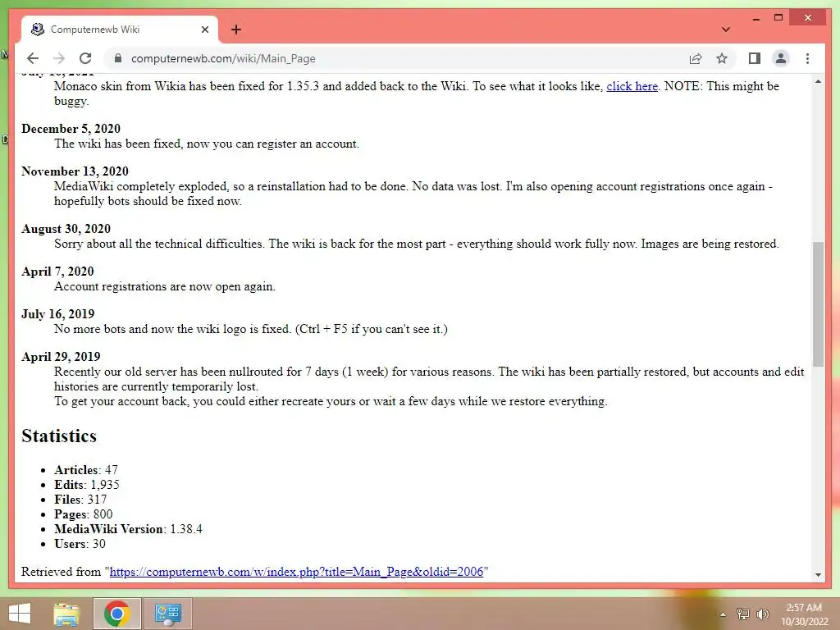This screenshot has width=840, height=630.
Task: Click the 'Edits: 1,935' statistic
Action: (87, 485)
